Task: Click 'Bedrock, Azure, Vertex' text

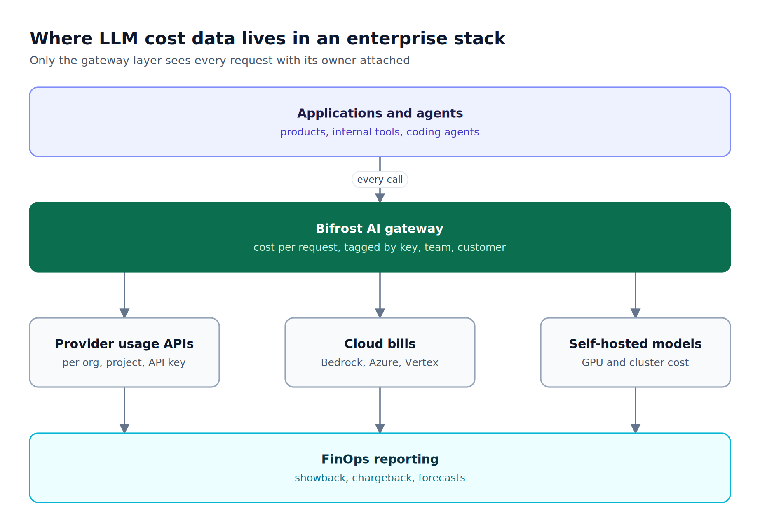Action: pyautogui.click(x=380, y=363)
